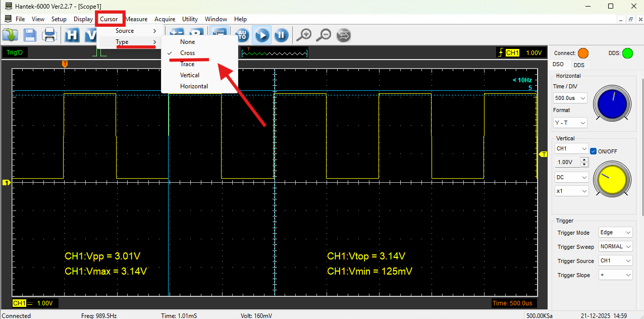Screen dimensions: 644x319
Task: Open the Time/DIV 500.0us dropdown
Action: pyautogui.click(x=570, y=98)
